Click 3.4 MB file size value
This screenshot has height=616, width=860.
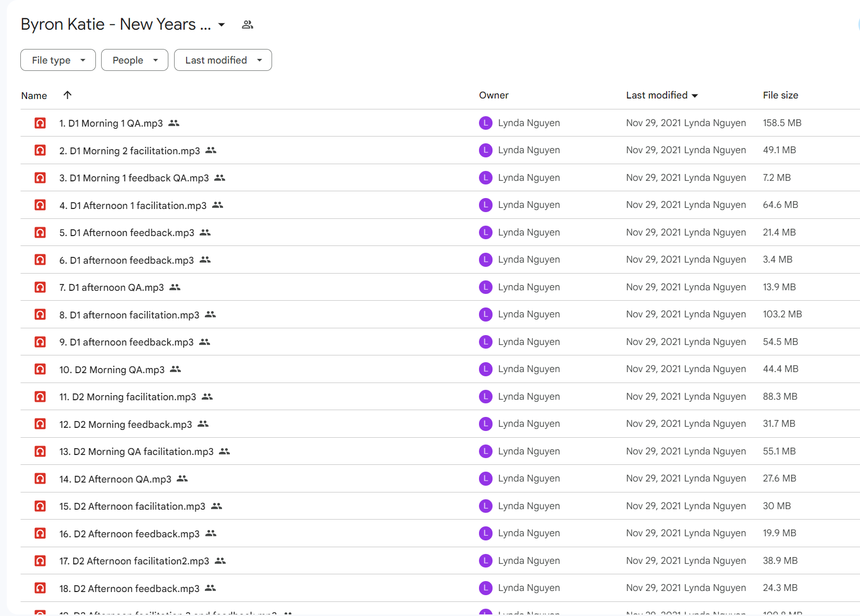[777, 260]
